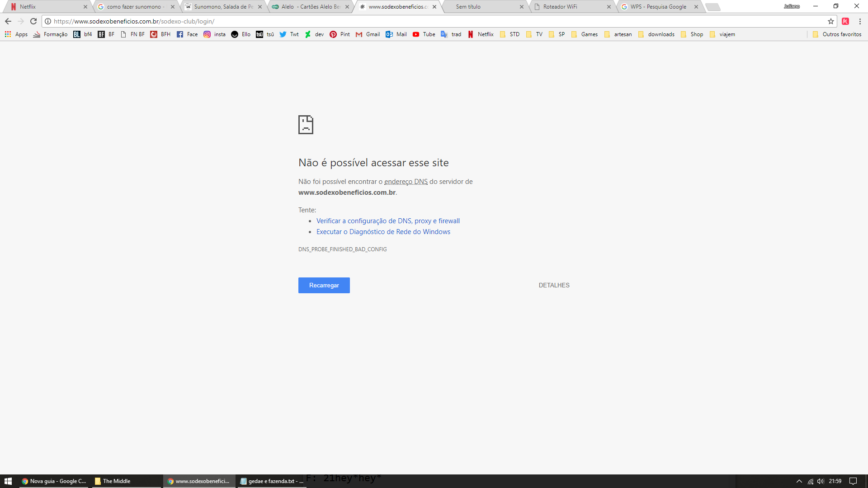Click the endereço DNS underlined term

click(406, 182)
